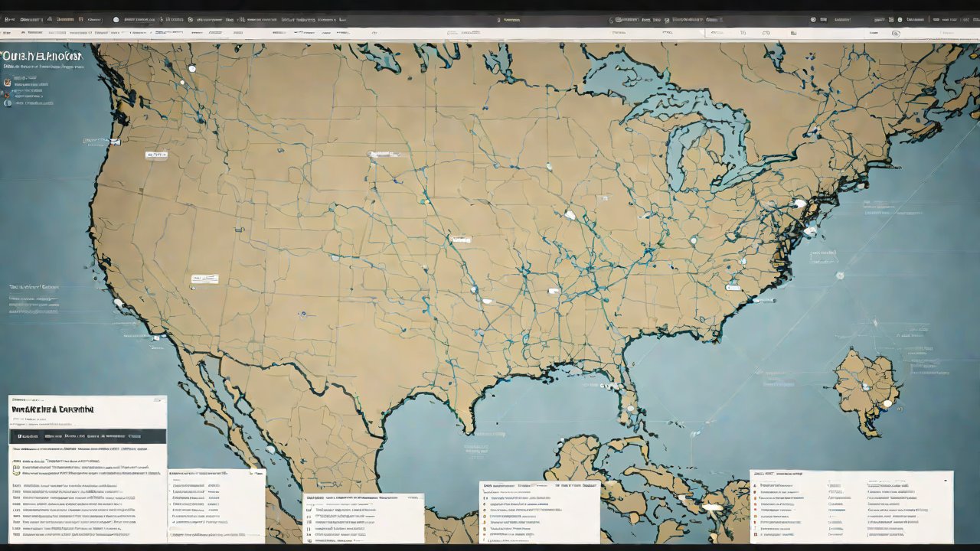Expand the header control of second bottom panel

[x=258, y=474]
